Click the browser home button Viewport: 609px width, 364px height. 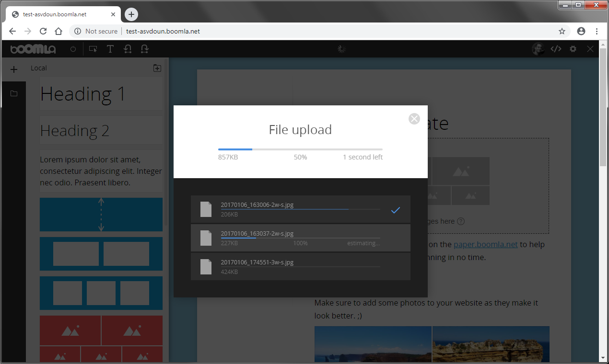point(59,31)
